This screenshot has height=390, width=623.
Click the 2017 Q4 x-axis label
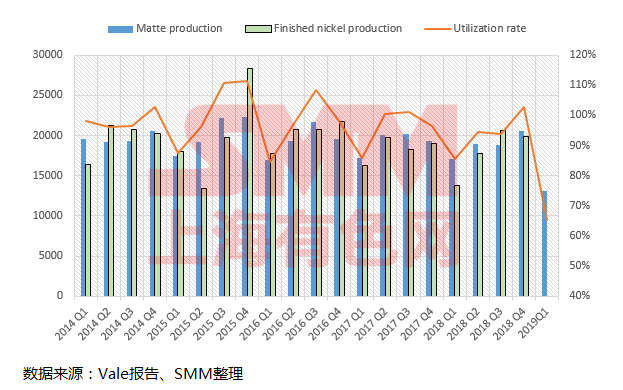[416, 324]
